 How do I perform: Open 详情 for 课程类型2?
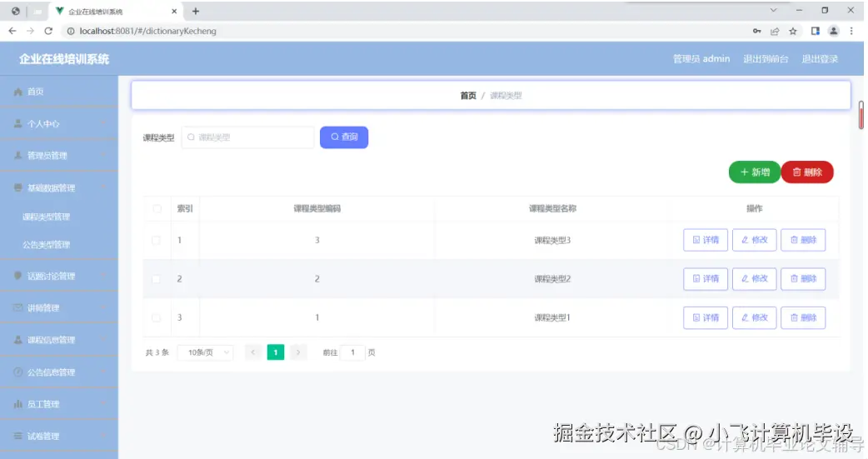pyautogui.click(x=706, y=279)
